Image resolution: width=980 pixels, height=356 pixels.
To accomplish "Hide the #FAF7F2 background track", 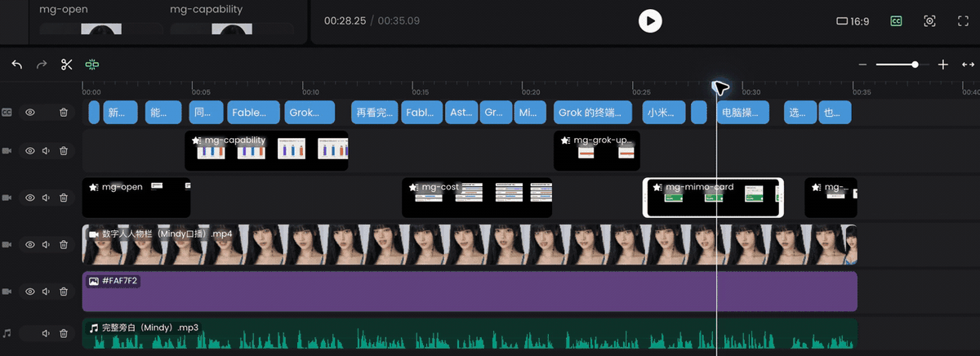I will point(30,291).
